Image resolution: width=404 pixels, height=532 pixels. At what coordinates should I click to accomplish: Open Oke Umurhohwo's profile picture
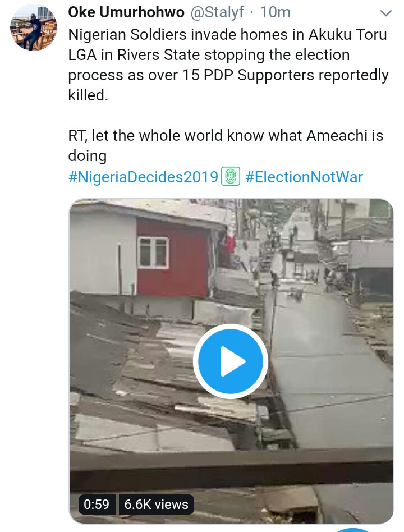tap(34, 27)
